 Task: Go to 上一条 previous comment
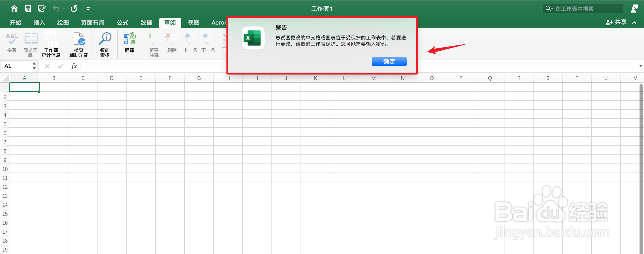click(x=191, y=43)
